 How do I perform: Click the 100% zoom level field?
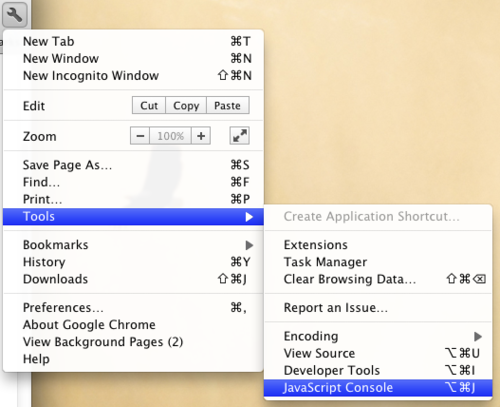coord(170,136)
